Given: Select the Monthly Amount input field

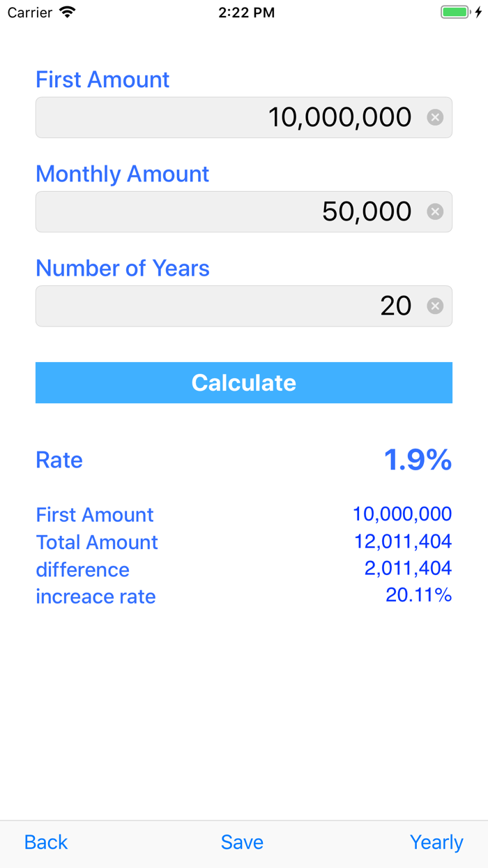Looking at the screenshot, I should [x=244, y=211].
